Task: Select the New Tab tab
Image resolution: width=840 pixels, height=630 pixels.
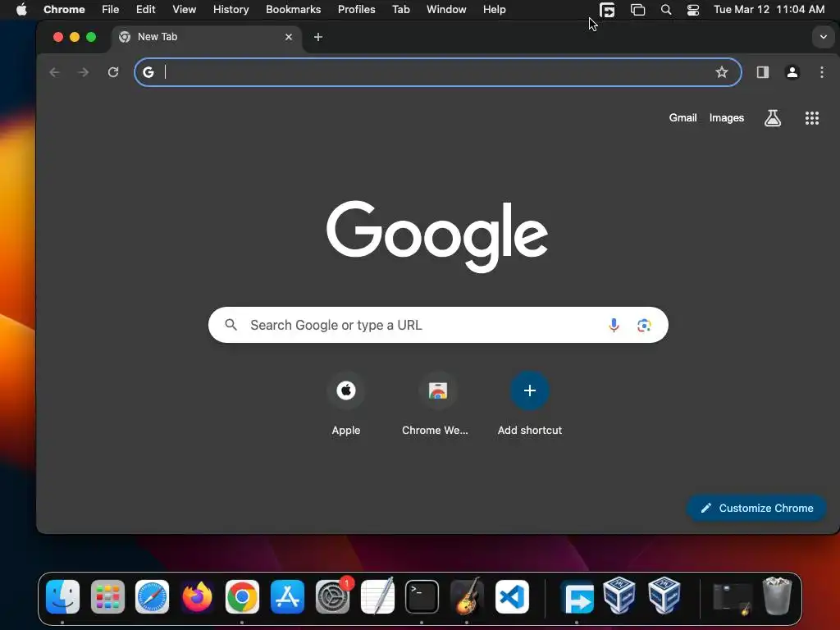Action: 206,37
